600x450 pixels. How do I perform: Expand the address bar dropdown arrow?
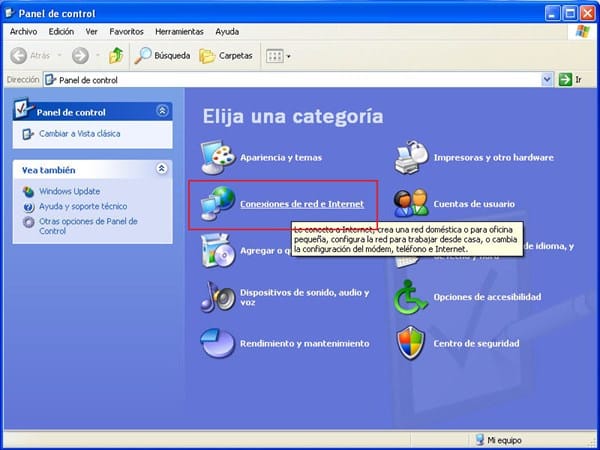coord(547,80)
